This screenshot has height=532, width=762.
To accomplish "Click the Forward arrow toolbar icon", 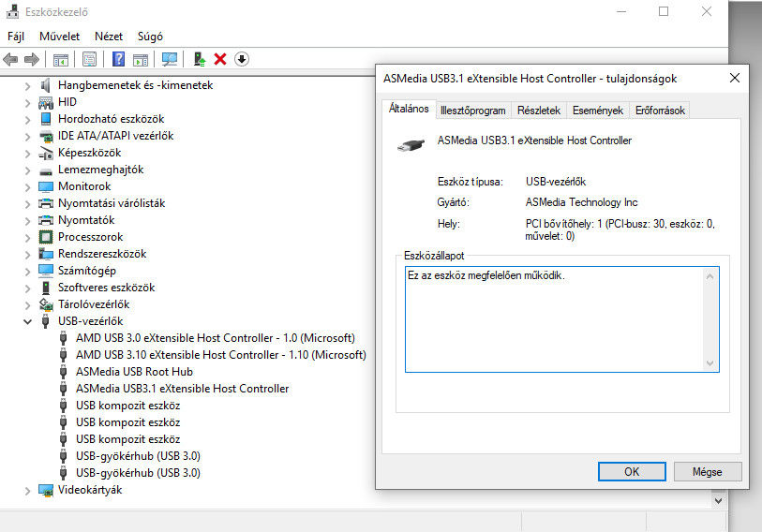I will (x=32, y=59).
